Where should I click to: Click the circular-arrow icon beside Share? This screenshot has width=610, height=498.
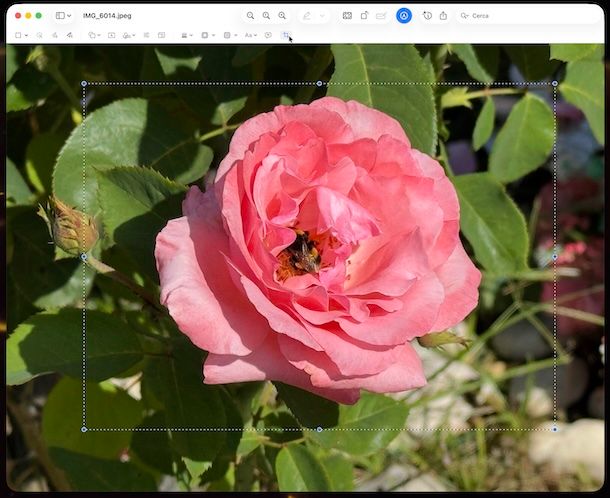[427, 16]
